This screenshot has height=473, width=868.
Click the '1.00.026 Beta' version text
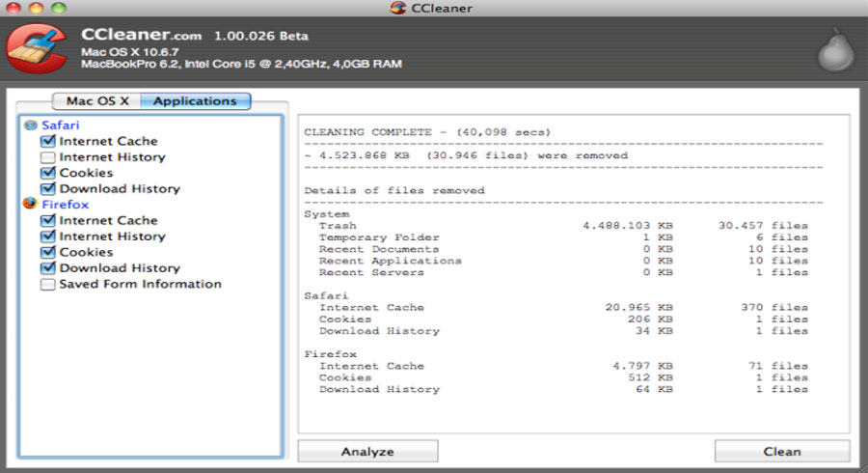tap(261, 36)
